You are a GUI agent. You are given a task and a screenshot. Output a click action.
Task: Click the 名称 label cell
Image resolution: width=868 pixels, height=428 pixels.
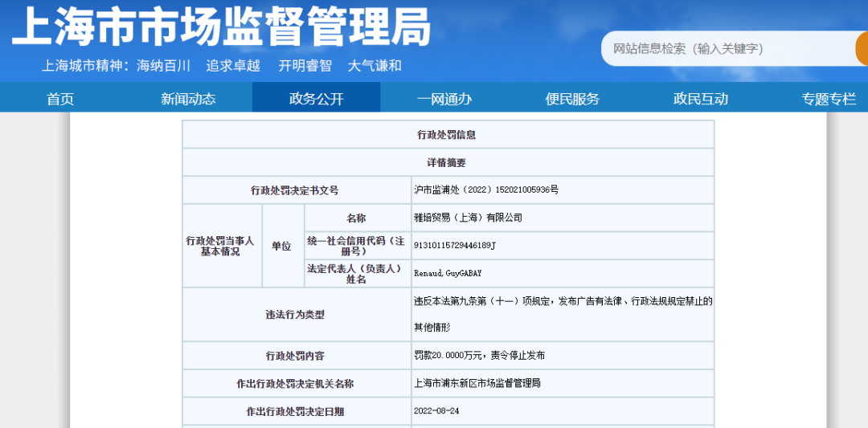coord(357,218)
